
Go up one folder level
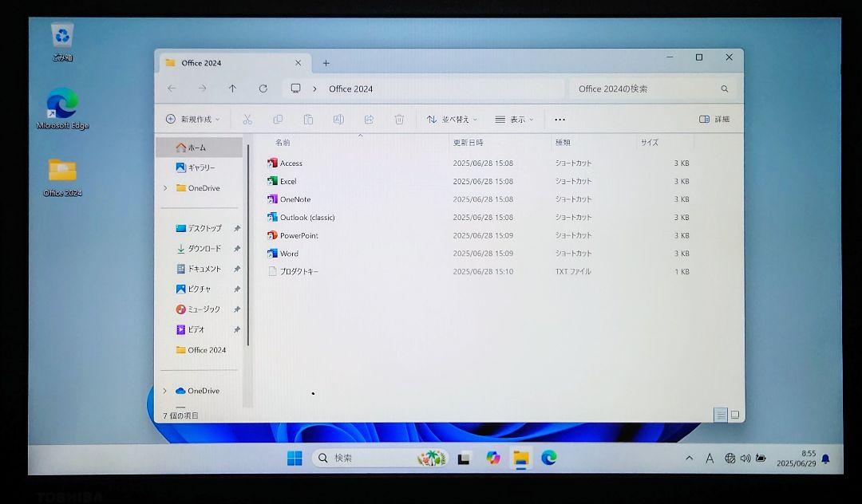[232, 89]
